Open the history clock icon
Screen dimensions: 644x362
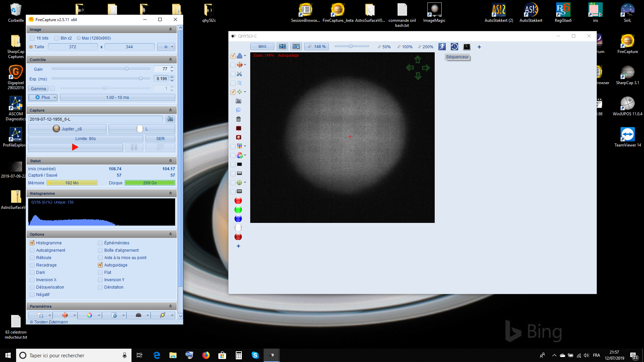point(454,47)
